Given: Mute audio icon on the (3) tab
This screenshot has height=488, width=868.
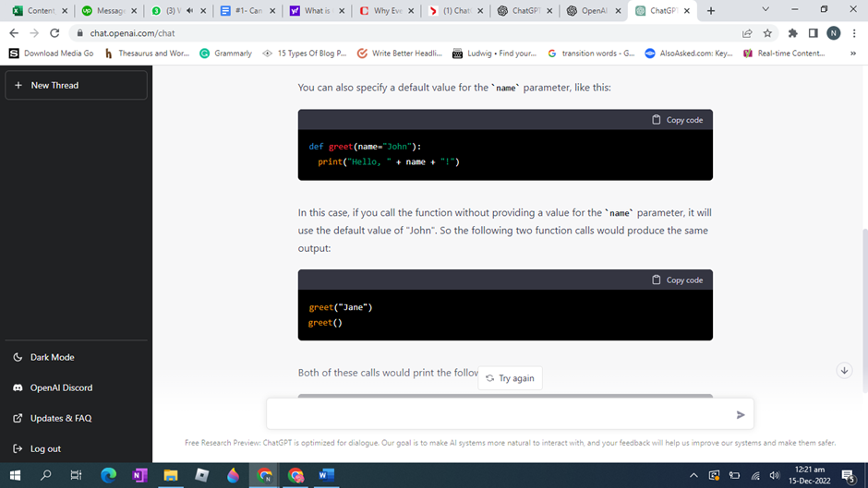Looking at the screenshot, I should tap(190, 10).
